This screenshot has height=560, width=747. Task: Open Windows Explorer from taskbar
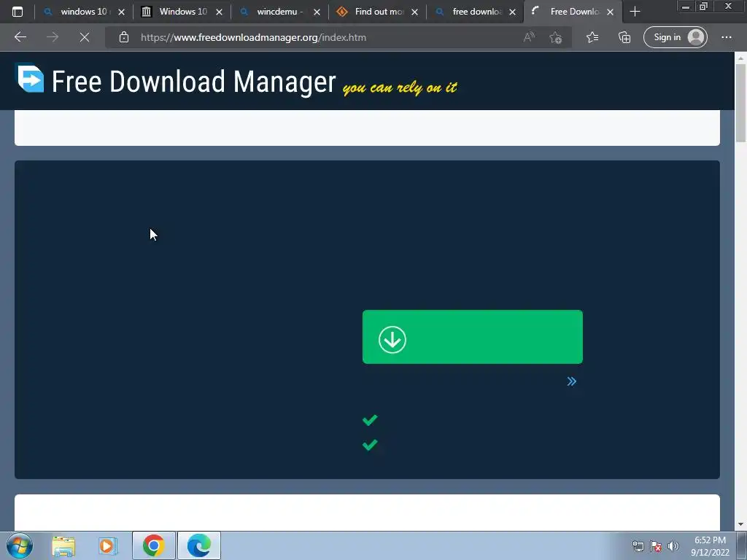click(x=63, y=545)
